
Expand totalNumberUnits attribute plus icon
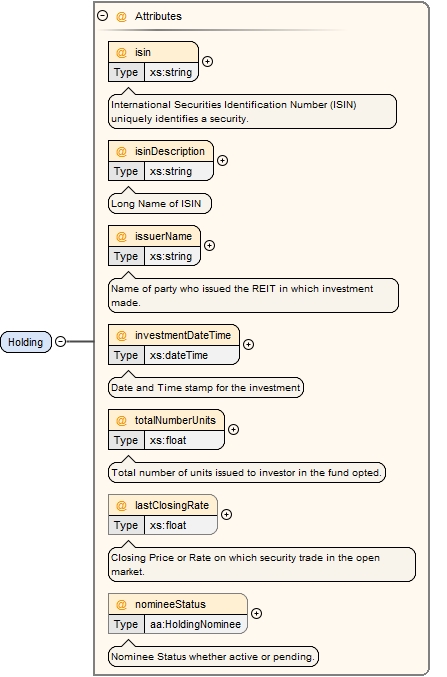pos(234,430)
